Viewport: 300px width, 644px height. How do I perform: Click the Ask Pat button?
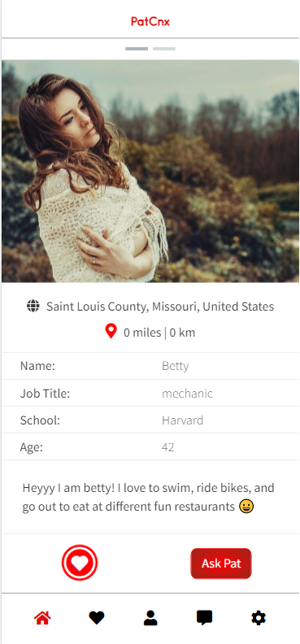221,563
